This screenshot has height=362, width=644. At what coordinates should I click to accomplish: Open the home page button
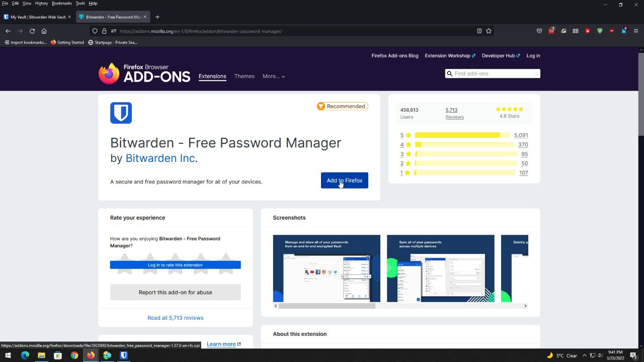(44, 31)
